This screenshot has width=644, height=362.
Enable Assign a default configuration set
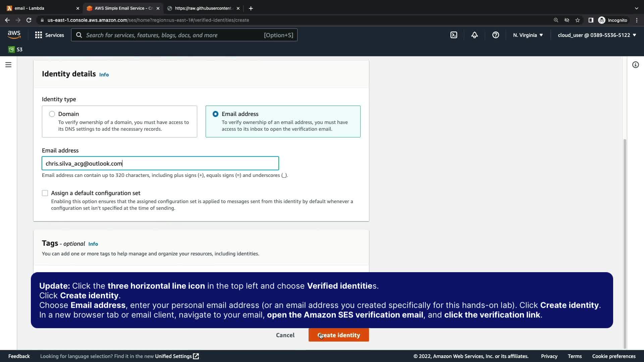45,193
